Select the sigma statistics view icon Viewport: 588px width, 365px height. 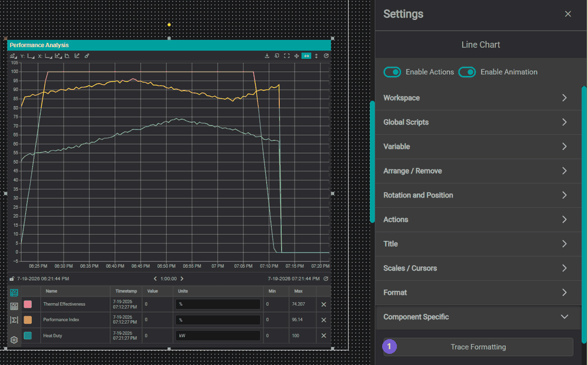(x=14, y=320)
